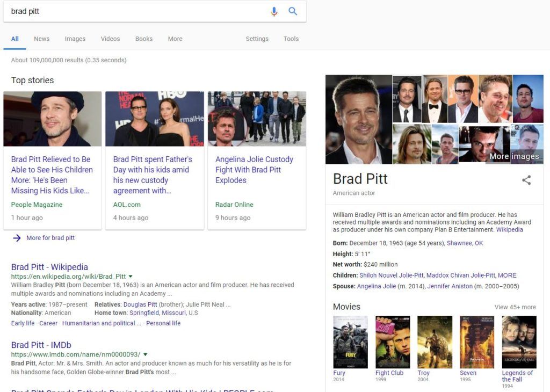Jump to Early life section link
This screenshot has width=550, height=392.
coord(23,323)
